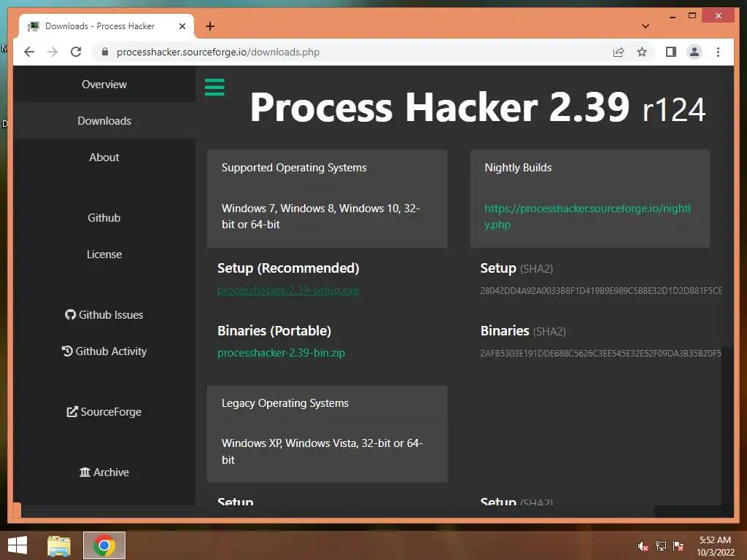This screenshot has width=747, height=560.
Task: Open the Chrome profile avatar menu
Action: (x=694, y=52)
